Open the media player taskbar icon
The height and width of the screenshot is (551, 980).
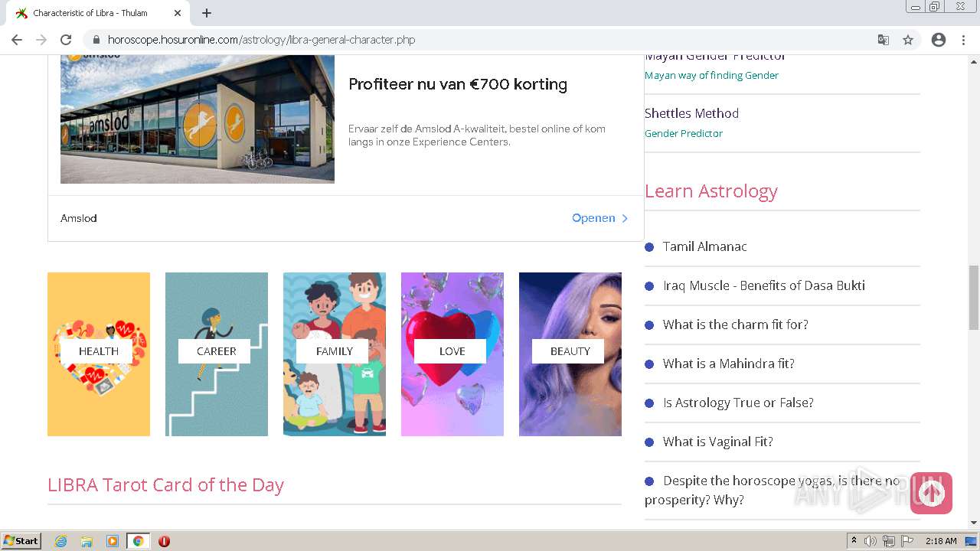pos(113,541)
